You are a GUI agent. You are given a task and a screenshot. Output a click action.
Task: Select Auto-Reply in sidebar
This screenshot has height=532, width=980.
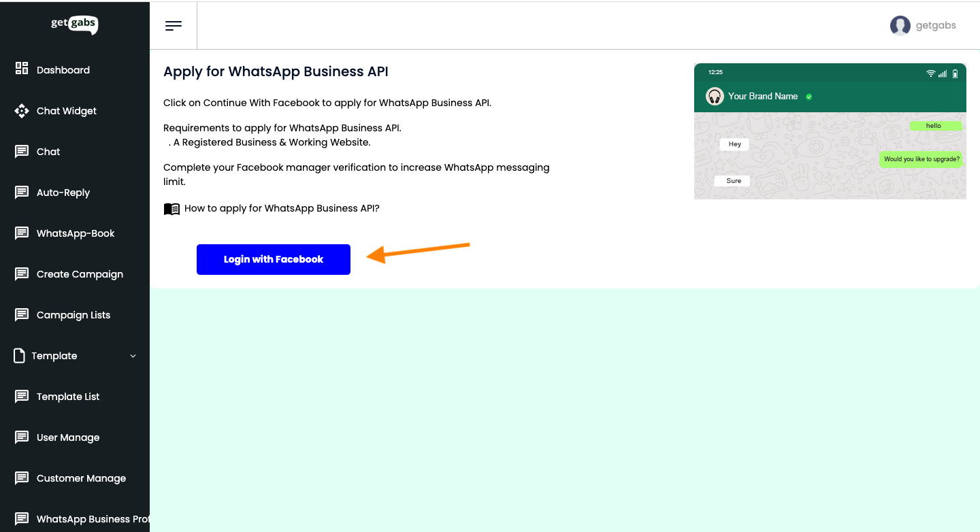tap(63, 193)
